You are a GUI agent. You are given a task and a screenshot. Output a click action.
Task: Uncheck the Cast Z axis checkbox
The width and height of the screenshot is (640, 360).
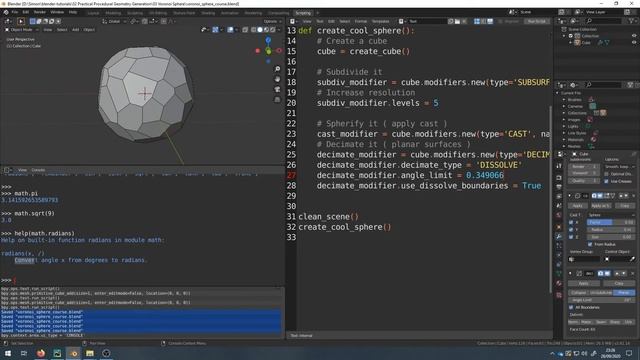click(x=571, y=237)
